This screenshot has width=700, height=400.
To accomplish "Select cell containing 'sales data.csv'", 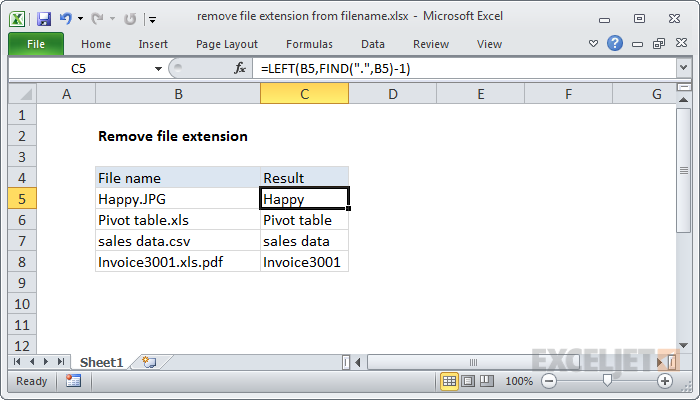I will 178,241.
